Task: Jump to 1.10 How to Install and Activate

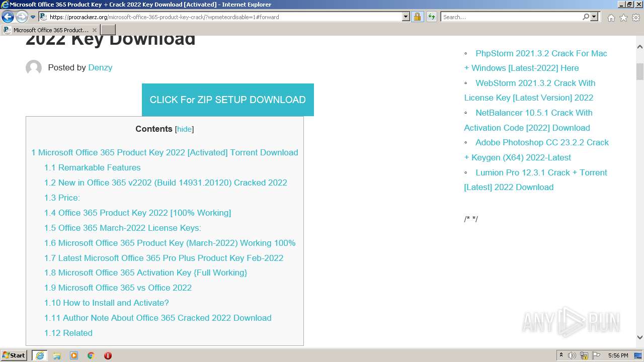Action: point(106,303)
